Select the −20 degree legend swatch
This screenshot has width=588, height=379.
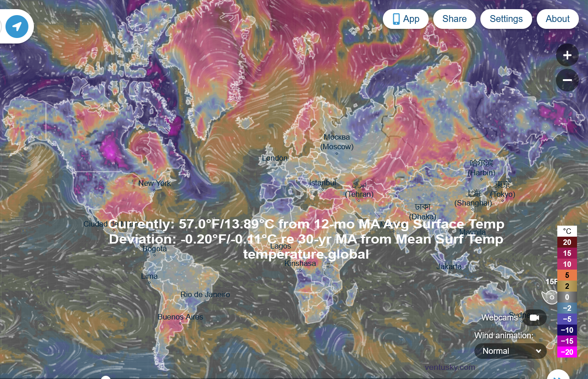[x=566, y=352]
